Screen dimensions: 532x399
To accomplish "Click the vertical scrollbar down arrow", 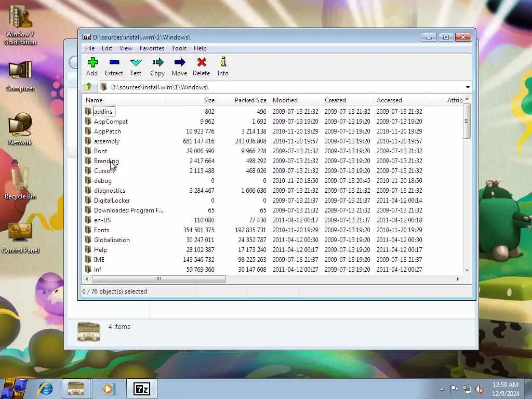I will pos(467,270).
